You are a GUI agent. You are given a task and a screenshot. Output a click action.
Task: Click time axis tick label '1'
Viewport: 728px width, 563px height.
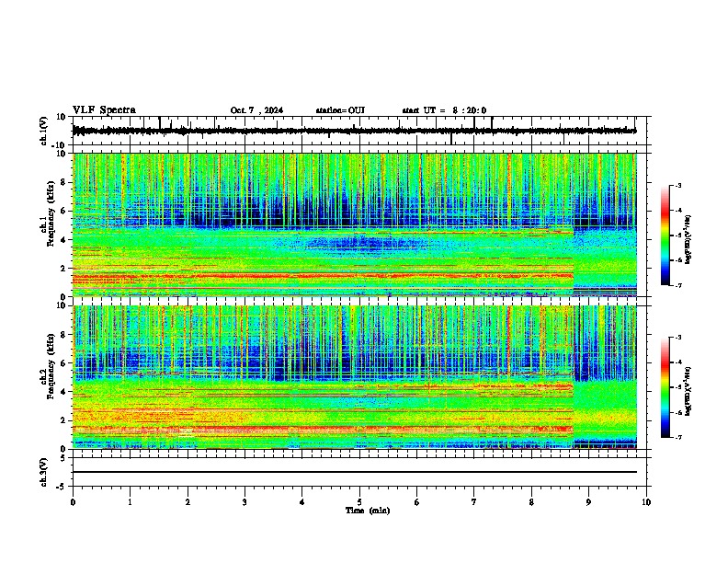pos(130,502)
